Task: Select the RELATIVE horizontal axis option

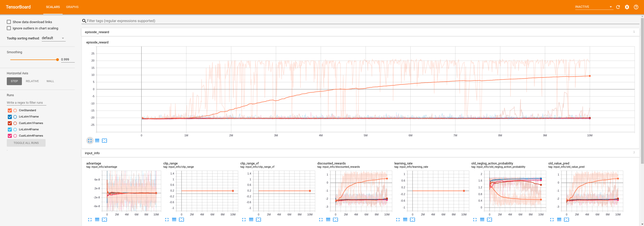Action: tap(32, 81)
